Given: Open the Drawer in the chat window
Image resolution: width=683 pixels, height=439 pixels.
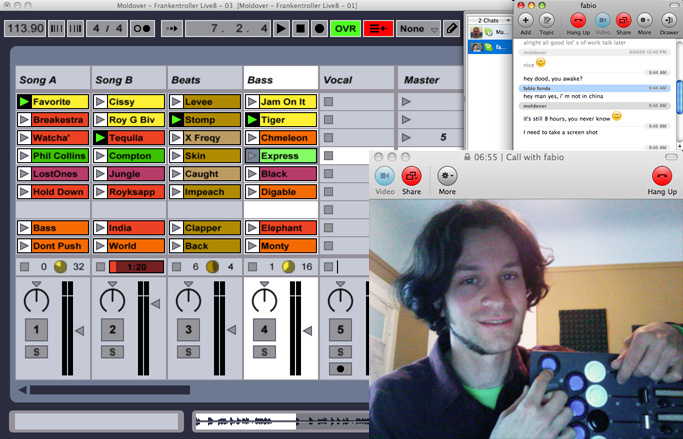Looking at the screenshot, I should pos(669,20).
